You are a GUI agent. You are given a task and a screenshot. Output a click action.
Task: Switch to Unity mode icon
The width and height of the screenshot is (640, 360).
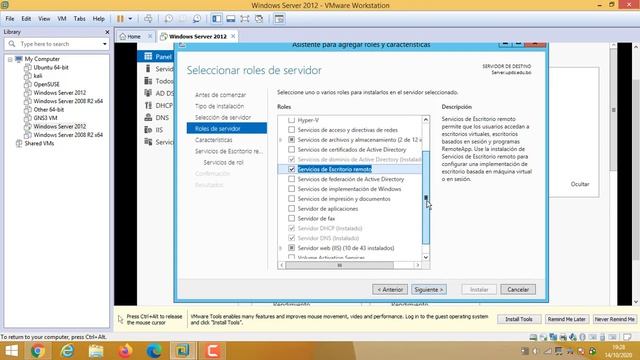pyautogui.click(x=259, y=19)
